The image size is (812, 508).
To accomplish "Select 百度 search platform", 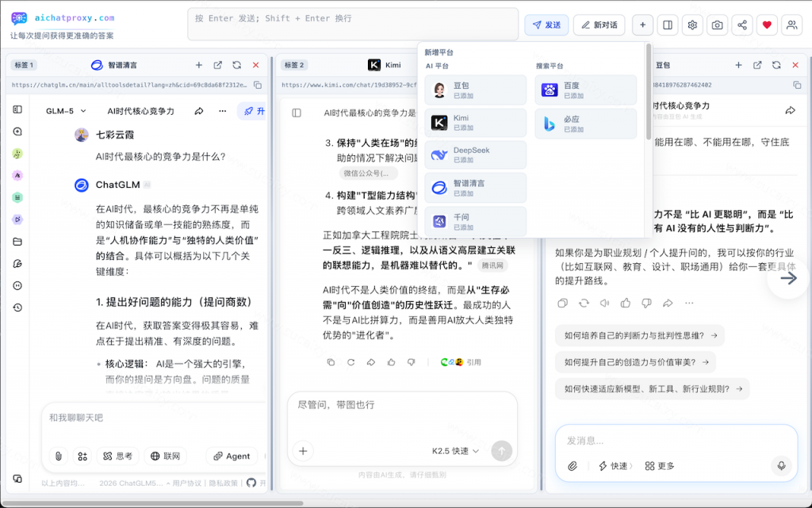I will click(586, 90).
